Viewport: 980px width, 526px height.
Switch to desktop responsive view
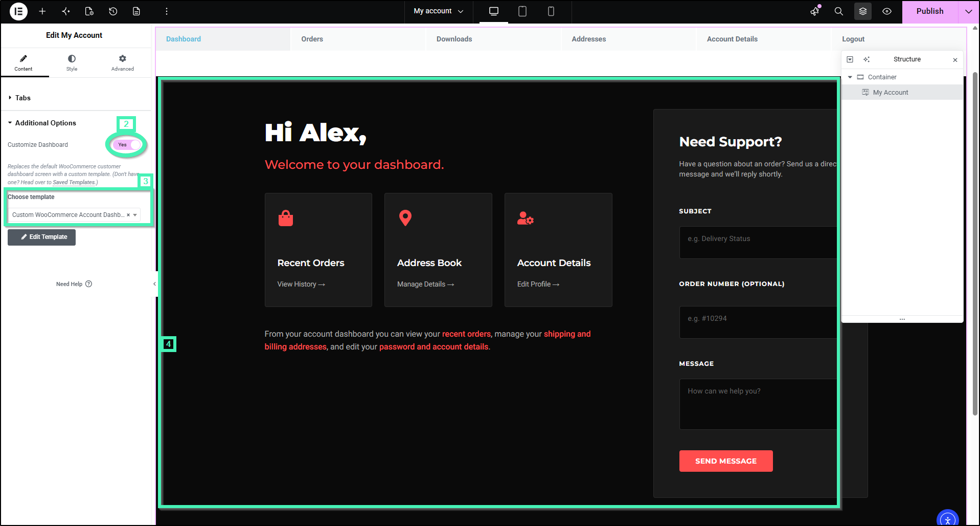(494, 11)
